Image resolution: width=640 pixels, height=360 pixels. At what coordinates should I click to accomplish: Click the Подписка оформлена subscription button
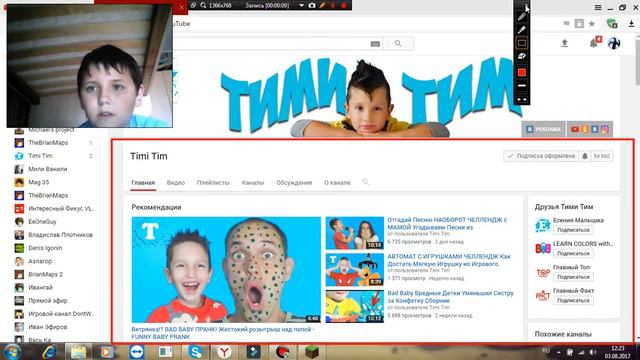pos(541,156)
